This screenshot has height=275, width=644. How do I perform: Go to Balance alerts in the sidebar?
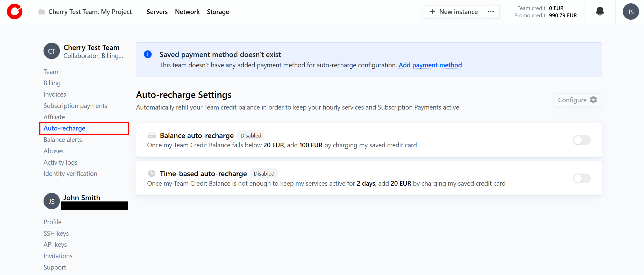pos(63,140)
